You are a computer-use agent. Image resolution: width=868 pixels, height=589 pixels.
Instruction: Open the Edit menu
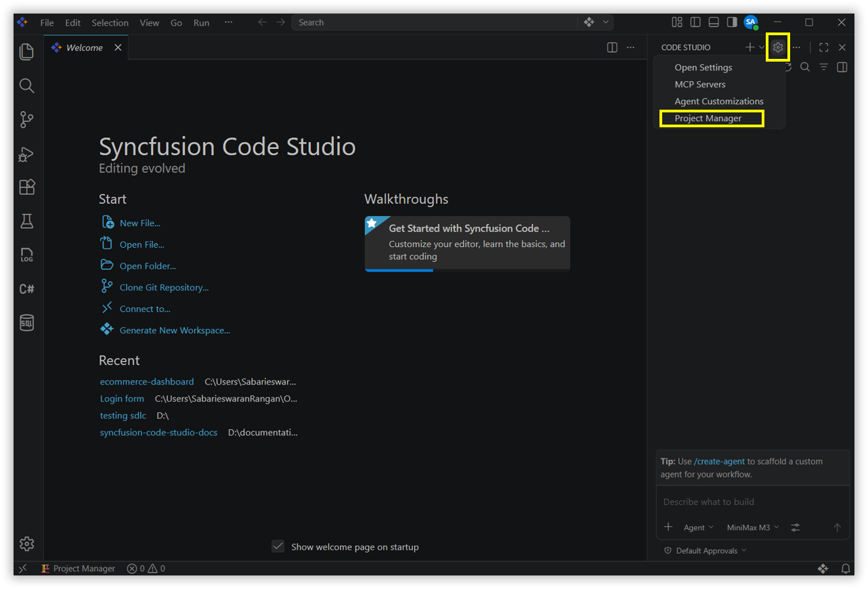[x=72, y=22]
